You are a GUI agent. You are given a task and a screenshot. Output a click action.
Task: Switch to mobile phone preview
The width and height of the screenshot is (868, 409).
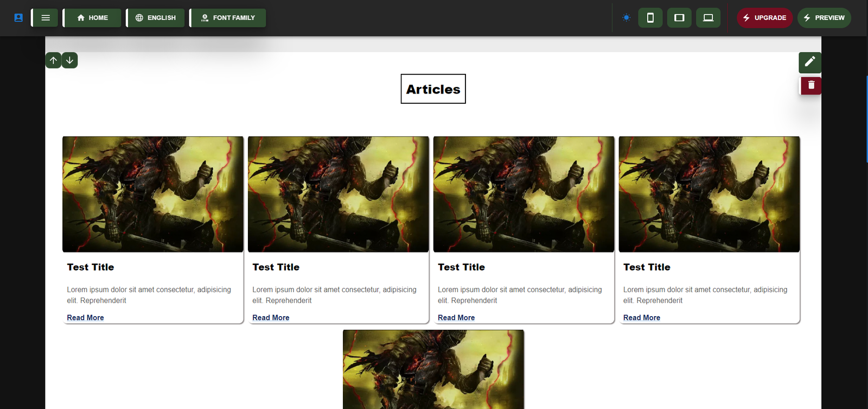point(650,18)
